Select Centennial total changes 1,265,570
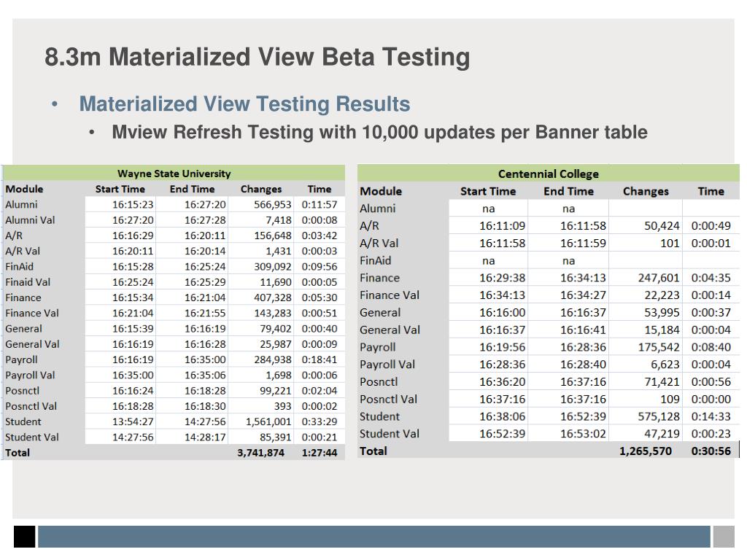Screen dimensions: 747x560 (646, 451)
